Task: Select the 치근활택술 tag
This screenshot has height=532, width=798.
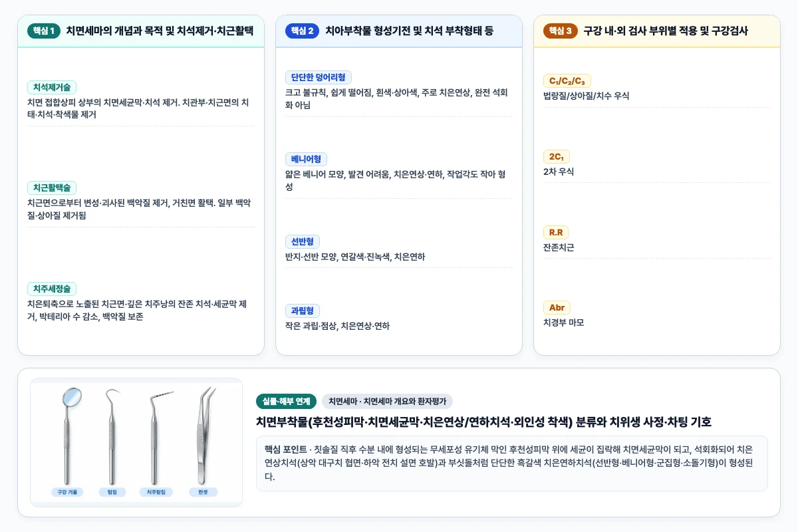Action: (x=52, y=188)
